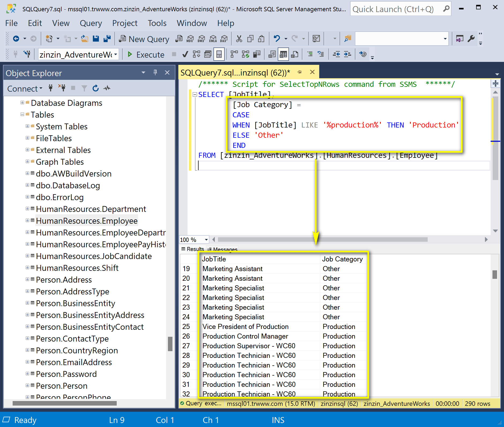Click the Navigate Backward arrow icon
Viewport: 504px width, 427px height.
[x=16, y=39]
